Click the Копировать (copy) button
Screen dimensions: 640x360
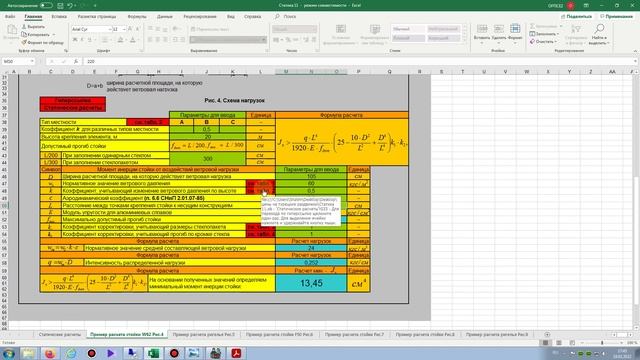[x=36, y=35]
